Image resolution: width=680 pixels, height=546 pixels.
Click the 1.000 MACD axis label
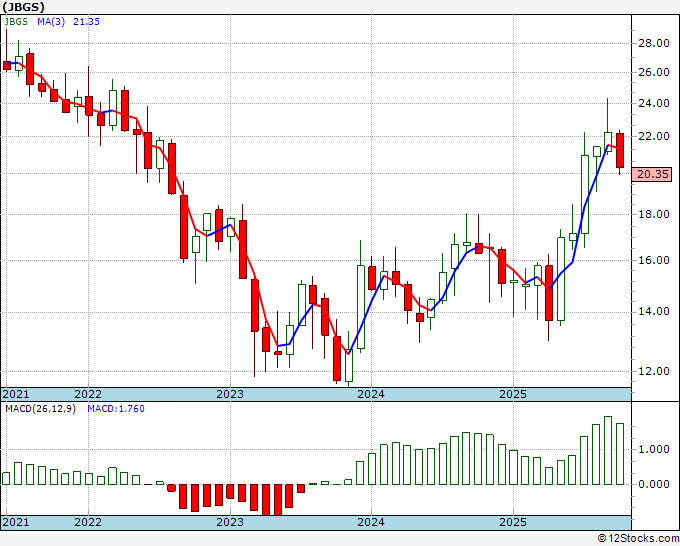point(654,450)
